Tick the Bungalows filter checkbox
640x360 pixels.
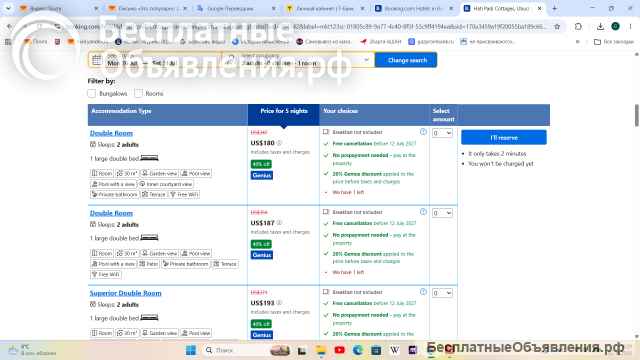92,93
